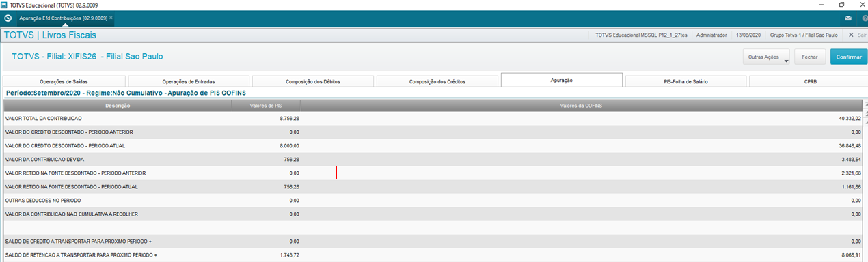The width and height of the screenshot is (868, 262).
Task: Click COFINS value 3.483,54
Action: [x=851, y=160]
